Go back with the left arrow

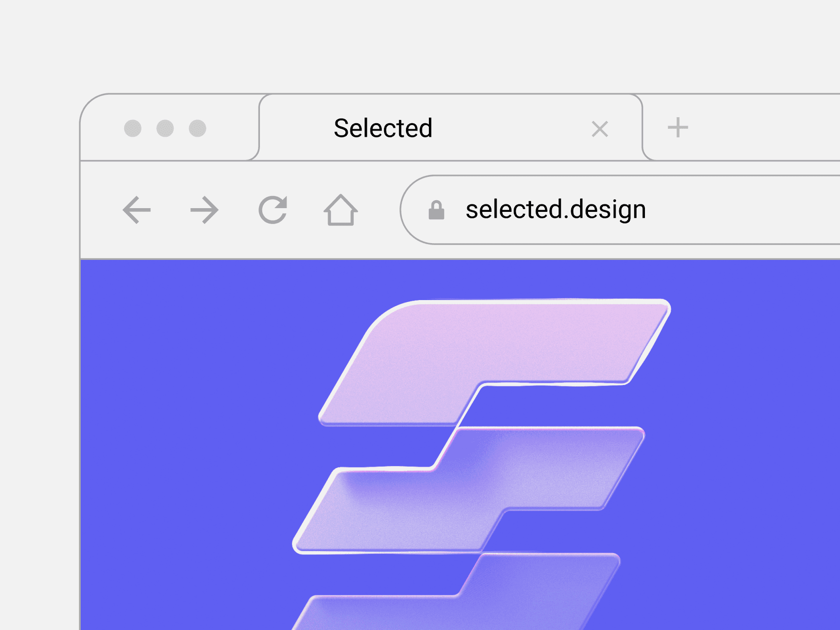[137, 210]
